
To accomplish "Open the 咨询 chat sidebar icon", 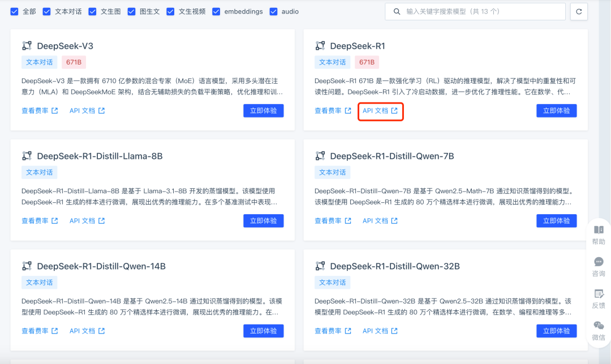I will (599, 267).
